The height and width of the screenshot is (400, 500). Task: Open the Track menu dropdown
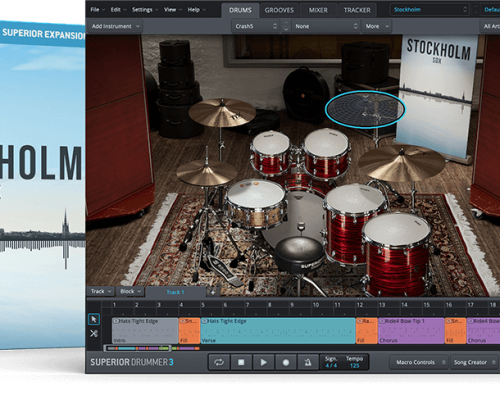coord(101,291)
